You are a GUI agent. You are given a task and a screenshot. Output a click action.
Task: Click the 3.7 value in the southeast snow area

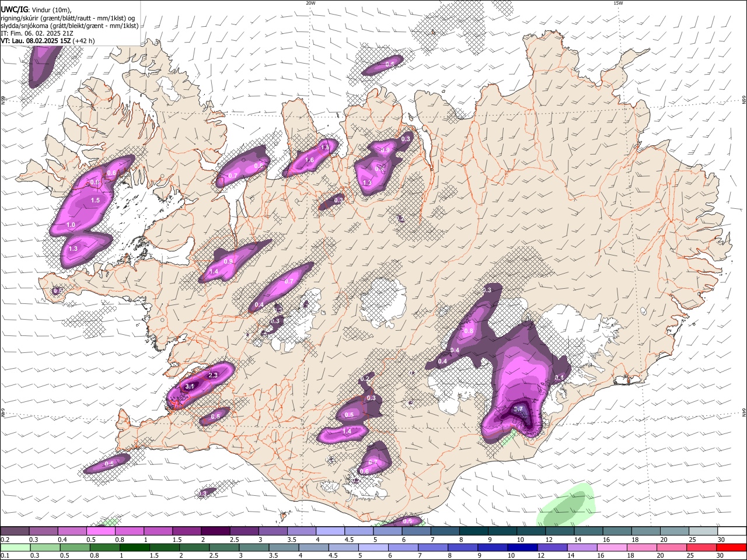coord(518,409)
